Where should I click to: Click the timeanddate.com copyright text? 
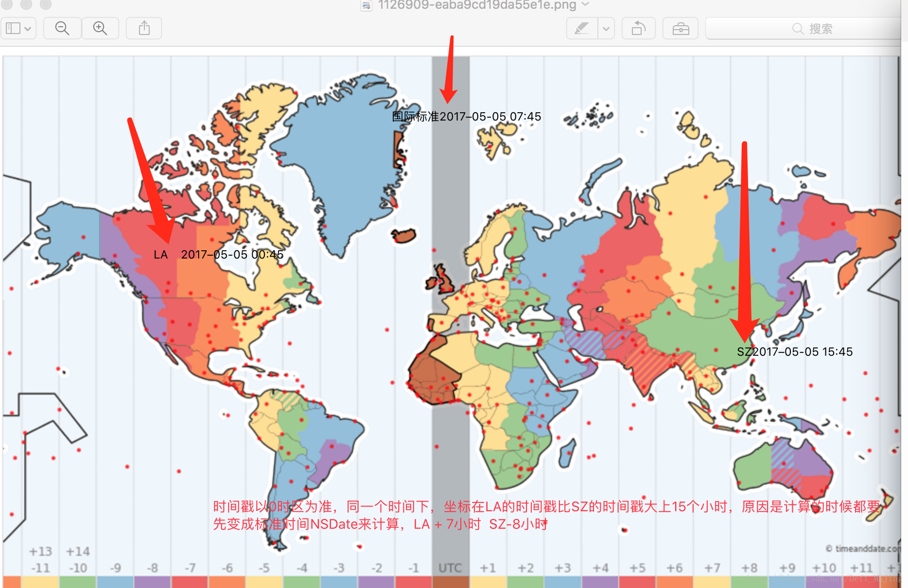pyautogui.click(x=863, y=549)
